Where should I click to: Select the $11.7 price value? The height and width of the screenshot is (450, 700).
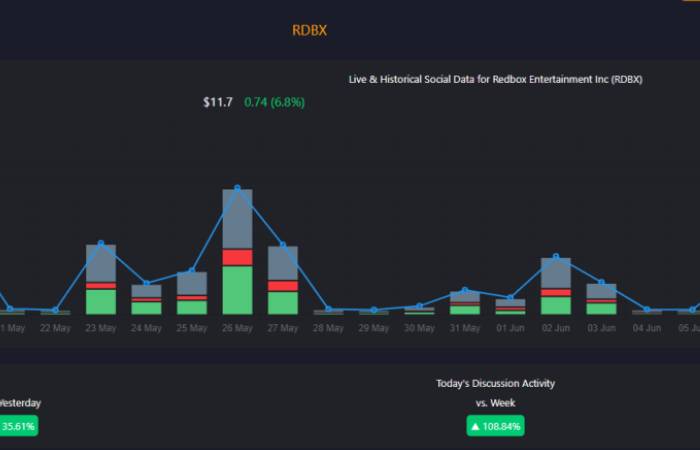tap(218, 102)
